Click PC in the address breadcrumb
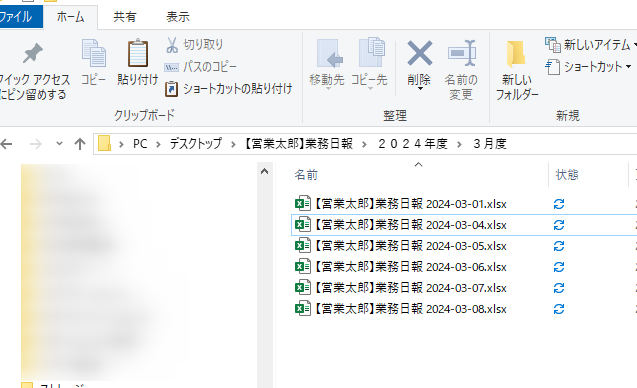 (x=140, y=144)
